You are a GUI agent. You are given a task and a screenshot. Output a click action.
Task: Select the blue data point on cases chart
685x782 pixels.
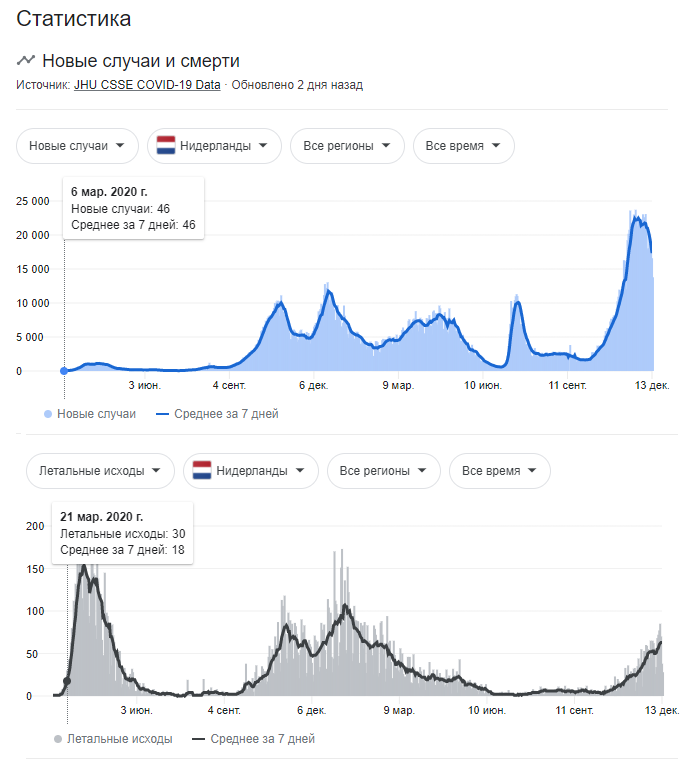(64, 371)
